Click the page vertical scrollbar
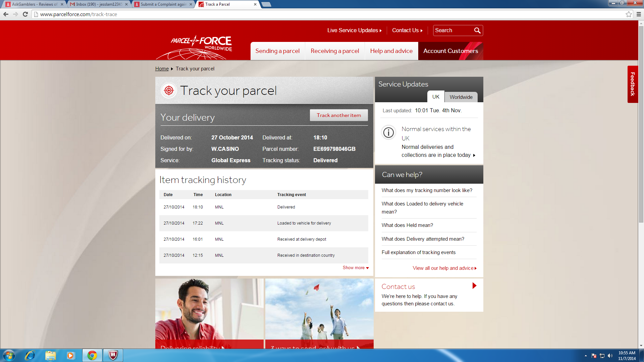 (x=641, y=124)
